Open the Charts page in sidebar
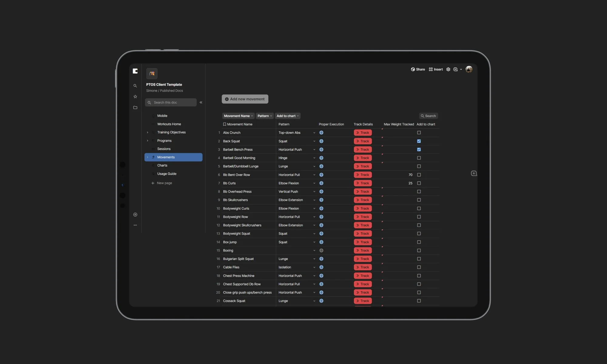 [x=162, y=166]
